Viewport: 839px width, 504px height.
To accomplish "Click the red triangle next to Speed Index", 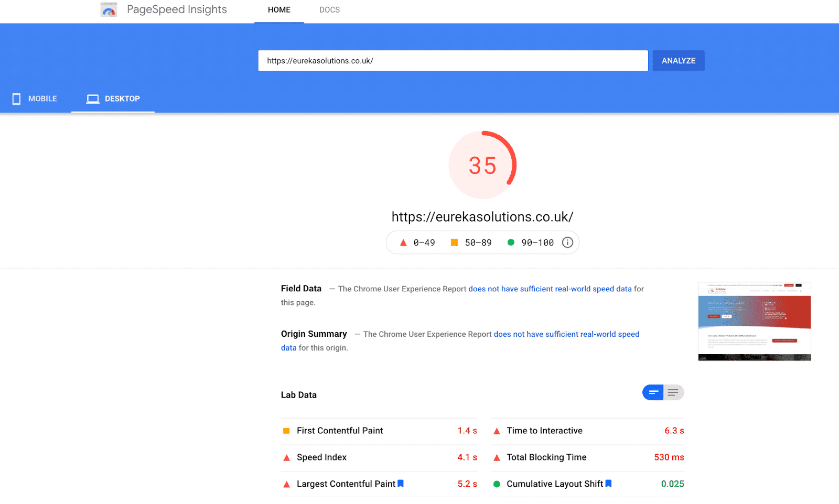I will click(x=286, y=457).
